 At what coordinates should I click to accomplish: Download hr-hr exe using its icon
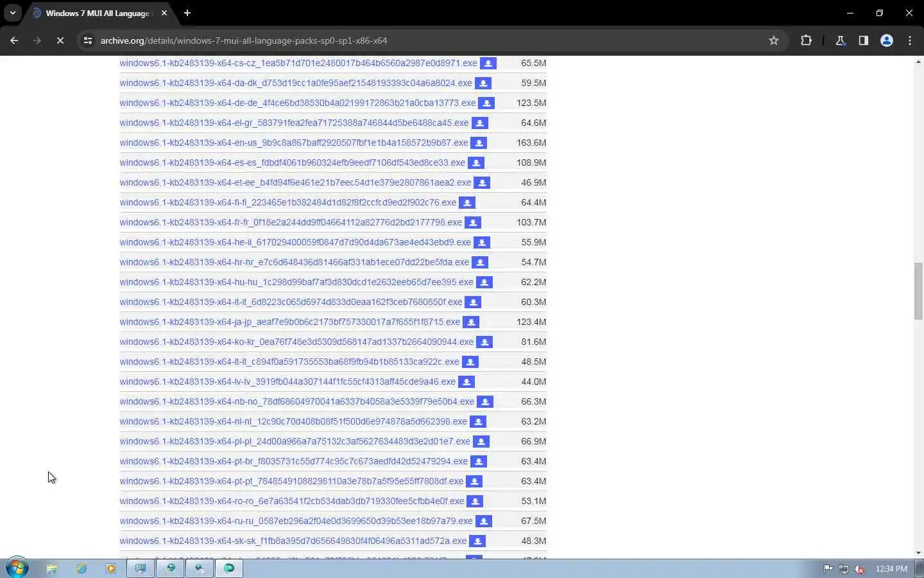(x=480, y=263)
